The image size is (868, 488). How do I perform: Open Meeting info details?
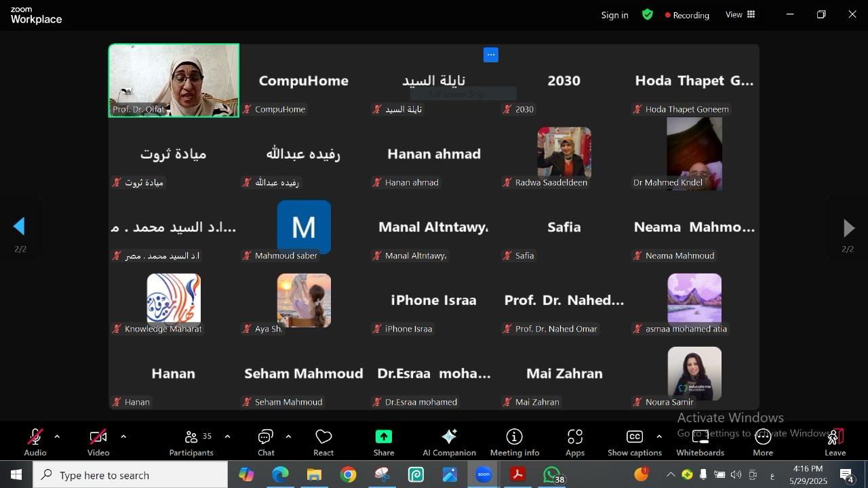click(514, 442)
